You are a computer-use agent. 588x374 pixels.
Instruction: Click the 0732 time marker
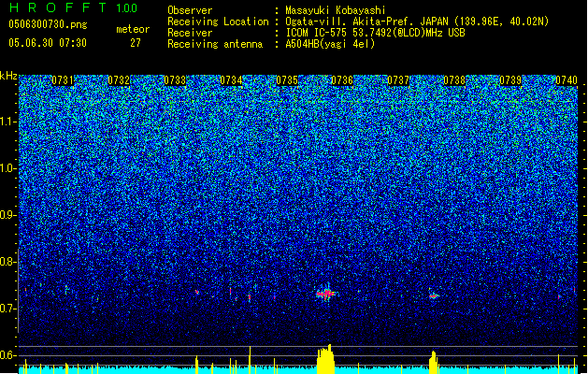coord(119,80)
